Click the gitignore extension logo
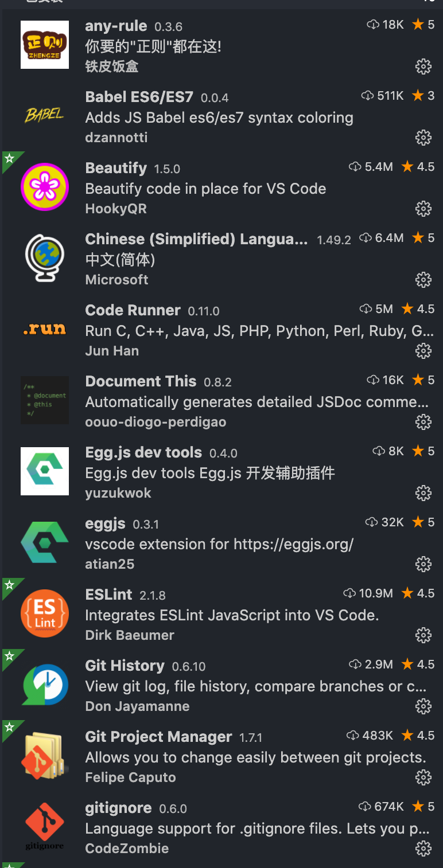The height and width of the screenshot is (868, 443). click(45, 827)
